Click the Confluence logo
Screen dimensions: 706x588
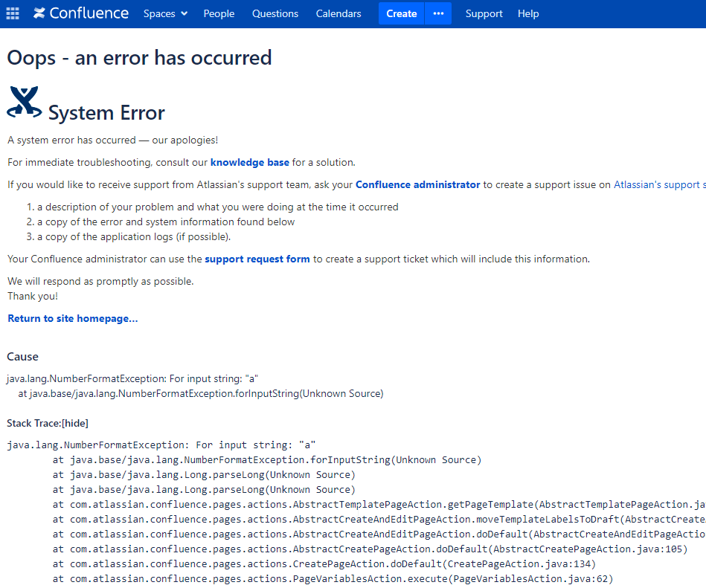[81, 13]
